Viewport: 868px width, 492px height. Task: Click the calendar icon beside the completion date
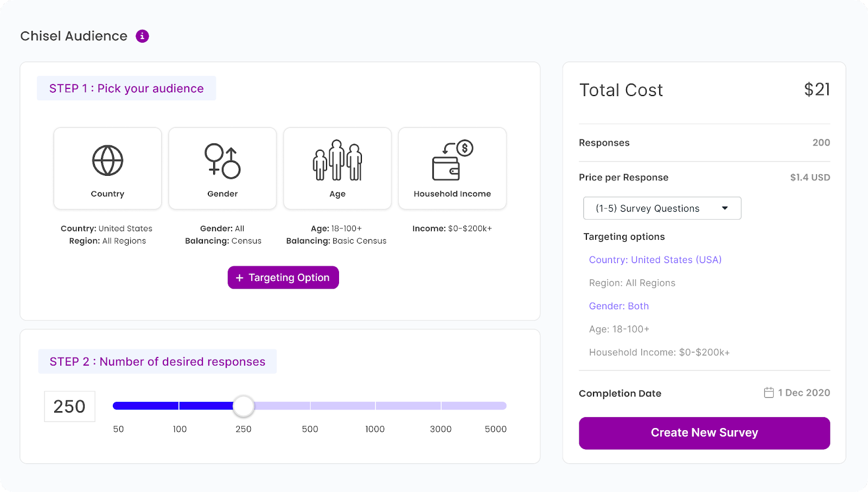(769, 392)
